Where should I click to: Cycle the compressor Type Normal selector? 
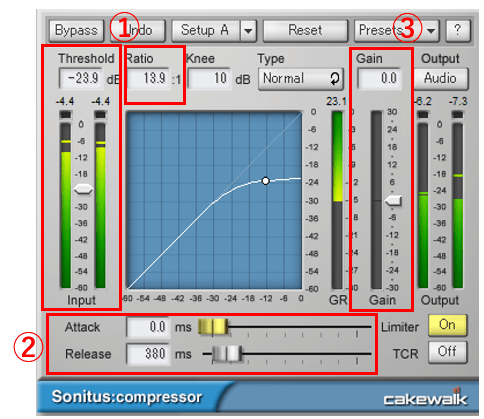click(301, 79)
